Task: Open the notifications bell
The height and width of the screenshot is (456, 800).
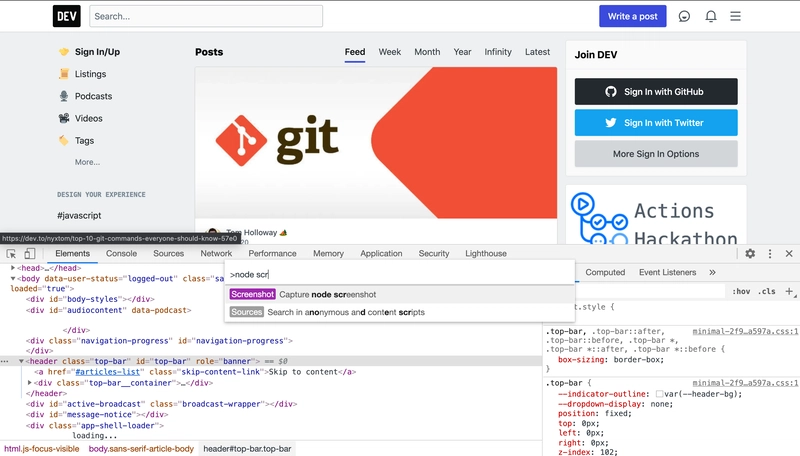Action: point(711,16)
